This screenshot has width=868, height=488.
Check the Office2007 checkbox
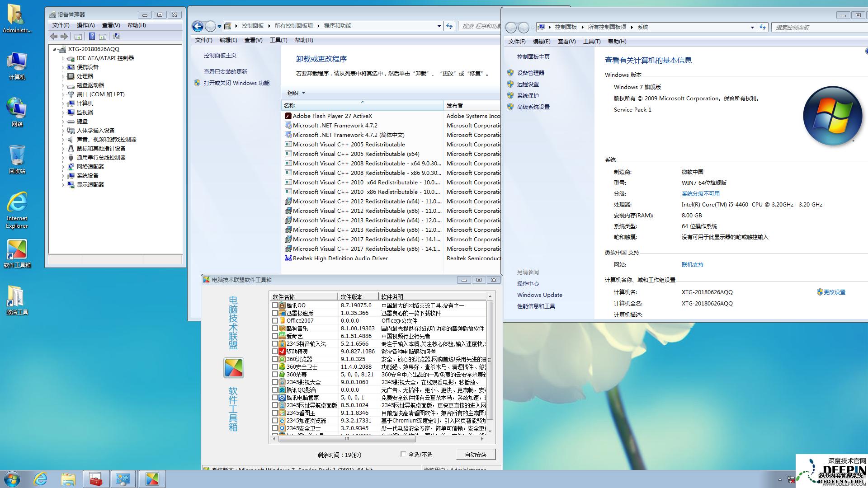click(x=275, y=321)
